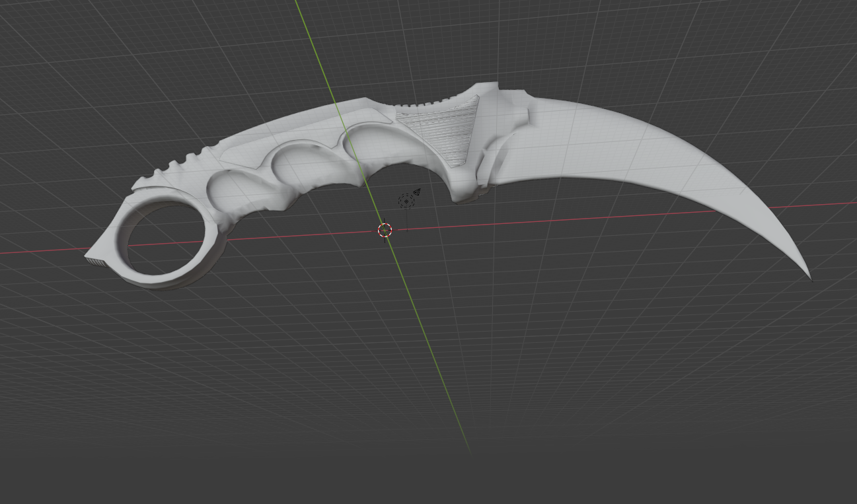This screenshot has height=504, width=857.
Task: Select the point light object in the viewport
Action: (x=406, y=200)
